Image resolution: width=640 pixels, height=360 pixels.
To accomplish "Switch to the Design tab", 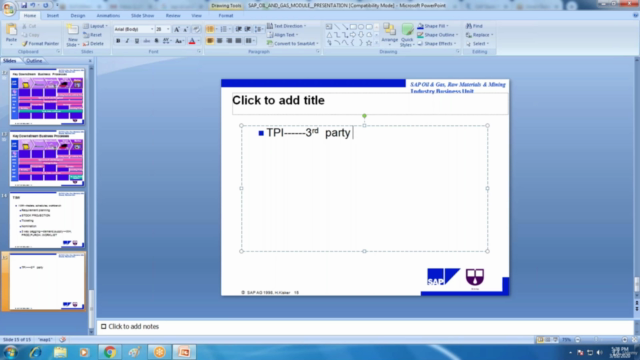I will point(78,16).
